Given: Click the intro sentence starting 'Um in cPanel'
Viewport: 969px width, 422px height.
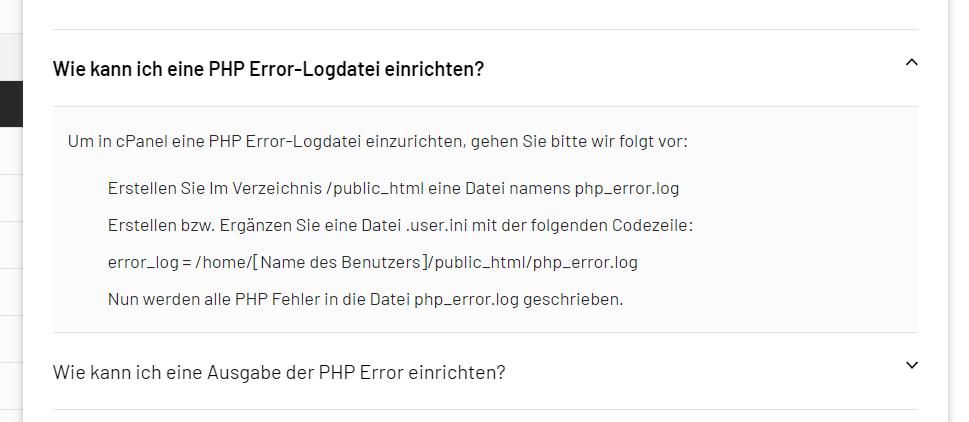Looking at the screenshot, I should tap(378, 141).
